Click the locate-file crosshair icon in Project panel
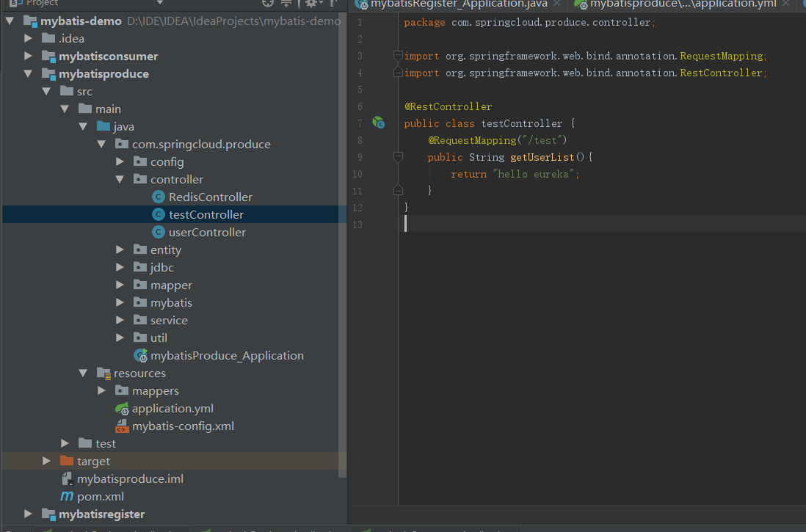Image resolution: width=806 pixels, height=532 pixels. coord(268,3)
